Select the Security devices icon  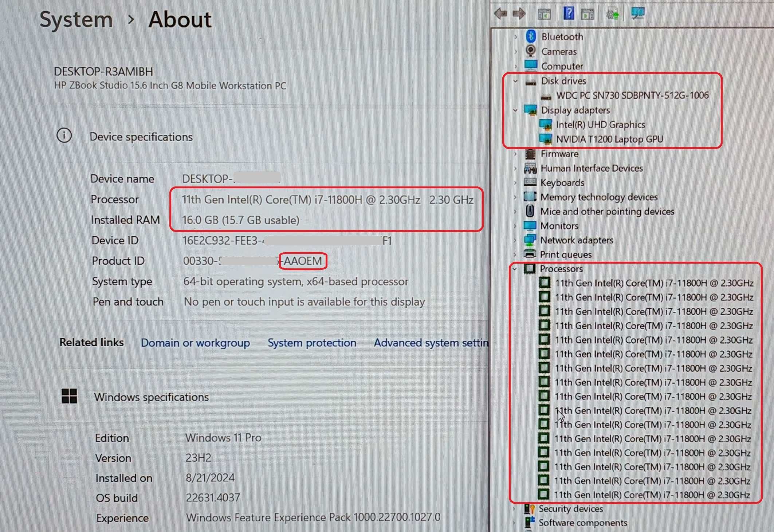530,509
